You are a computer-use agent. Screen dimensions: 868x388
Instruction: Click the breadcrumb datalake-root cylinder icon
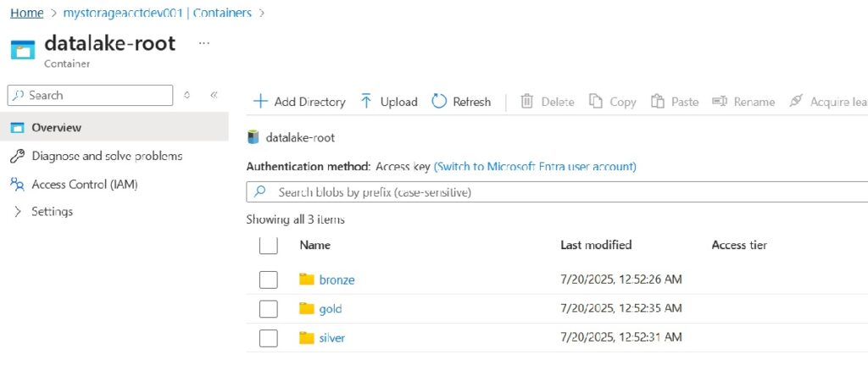[x=253, y=137]
